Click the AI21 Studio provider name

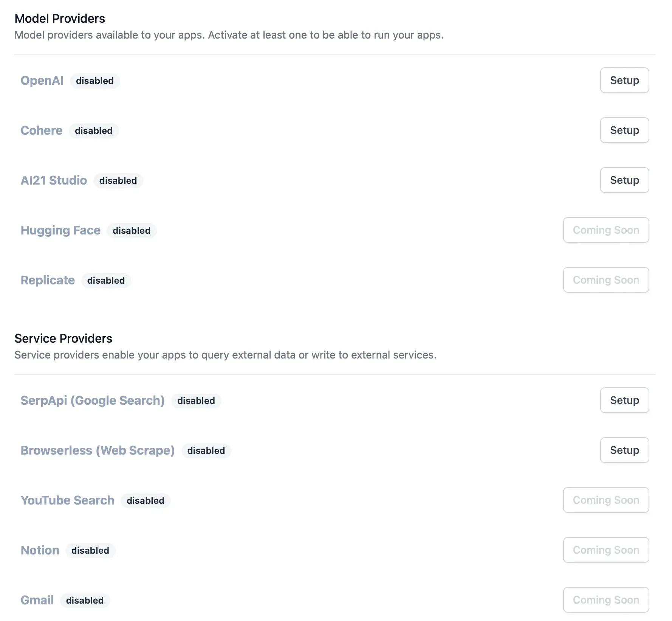click(54, 180)
